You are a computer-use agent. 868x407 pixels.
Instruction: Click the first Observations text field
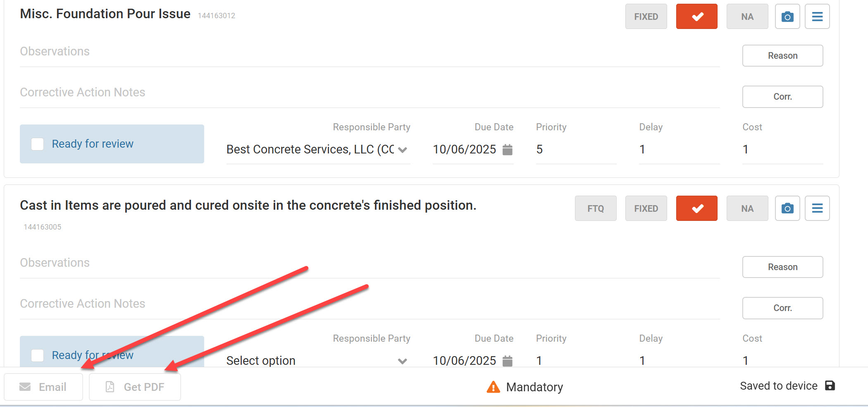[x=370, y=52]
